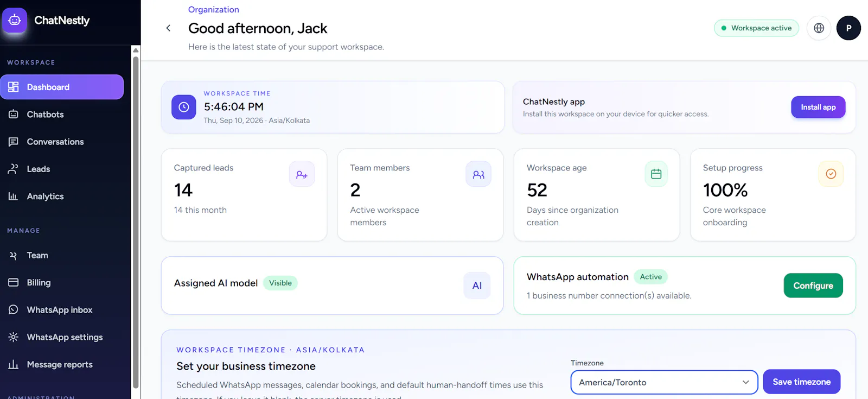This screenshot has width=868, height=399.
Task: Open the Analytics menu item
Action: click(62, 197)
